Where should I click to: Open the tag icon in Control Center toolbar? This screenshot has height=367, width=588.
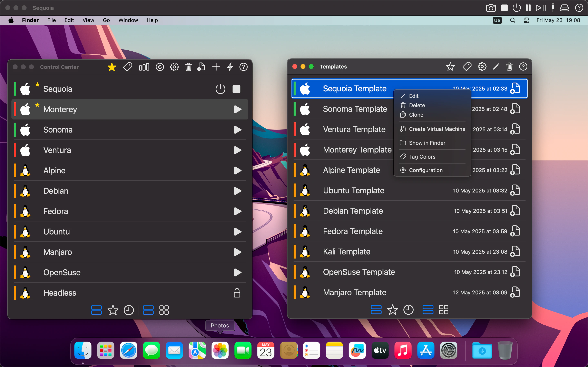coord(128,67)
